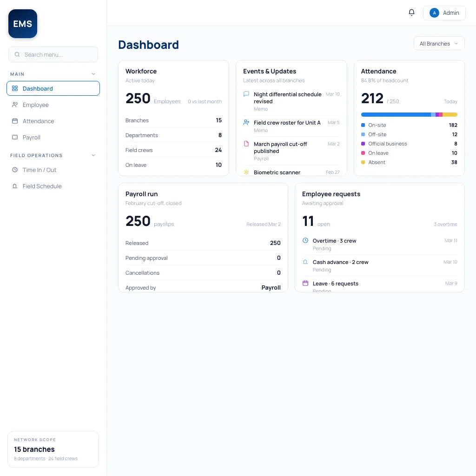
Task: Click the Pending approval 0 row
Action: coord(203,258)
